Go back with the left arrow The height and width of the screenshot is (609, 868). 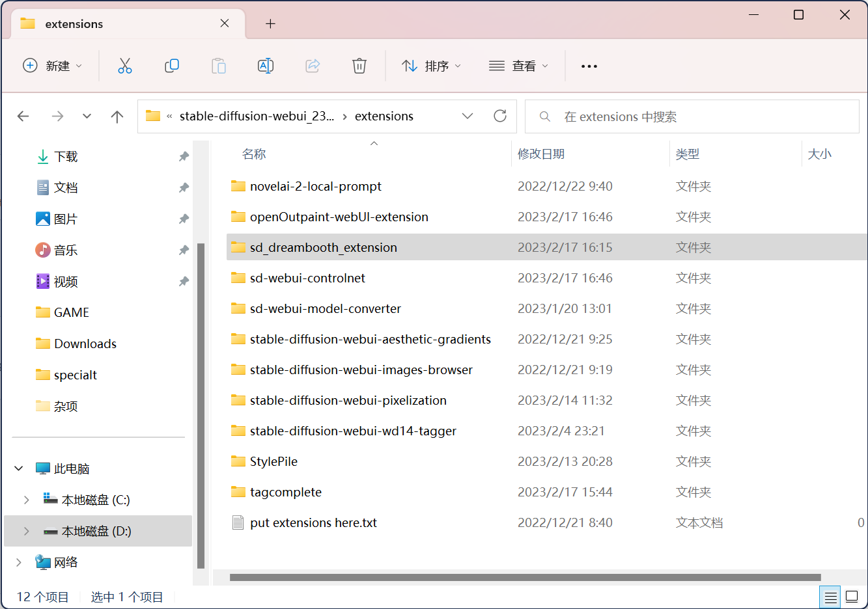(23, 116)
